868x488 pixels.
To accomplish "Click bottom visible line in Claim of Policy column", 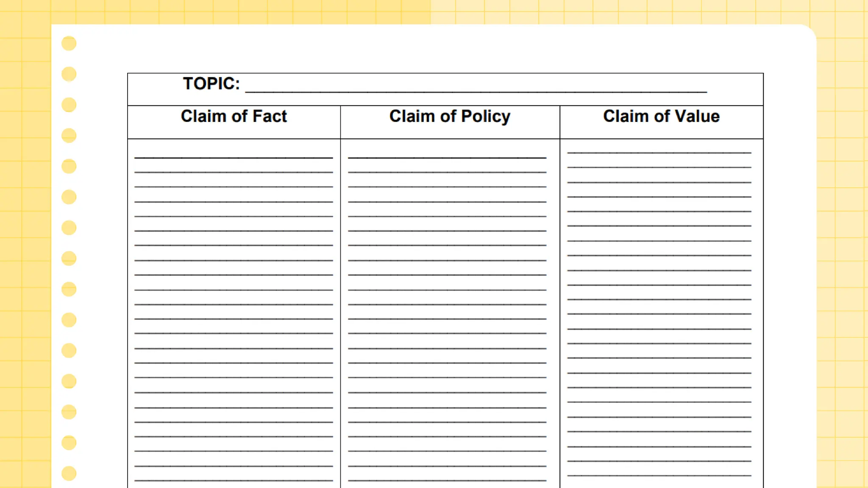I will (447, 480).
